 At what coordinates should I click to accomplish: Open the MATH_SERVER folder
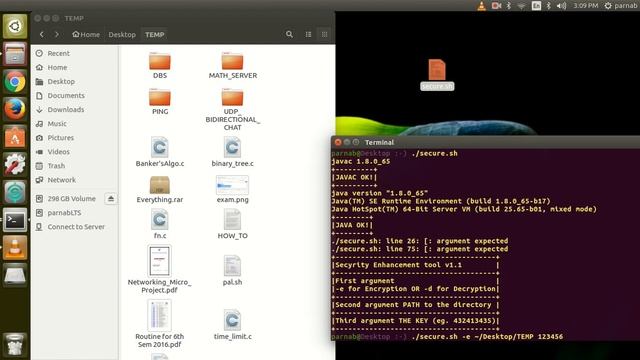tap(233, 65)
